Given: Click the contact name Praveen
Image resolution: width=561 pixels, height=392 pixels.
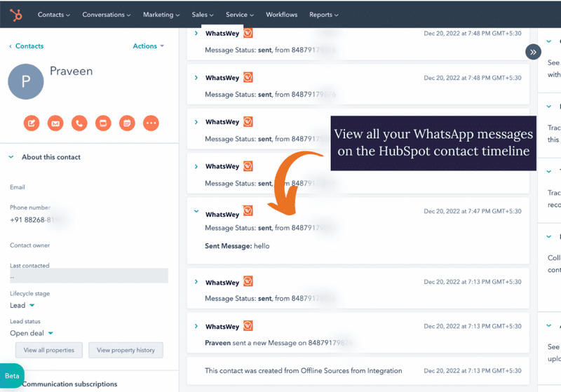Looking at the screenshot, I should pyautogui.click(x=72, y=71).
